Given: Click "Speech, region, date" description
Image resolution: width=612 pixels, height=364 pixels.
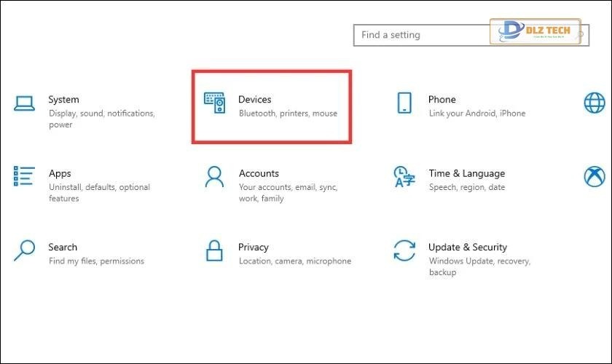Looking at the screenshot, I should click(x=467, y=187).
